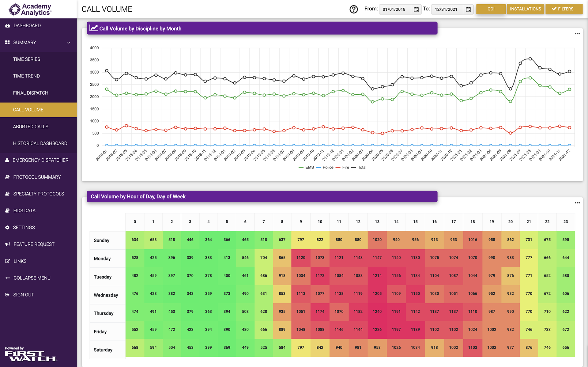Open the heatmap's three-dot options menu
This screenshot has height=367, width=588.
coord(577,203)
